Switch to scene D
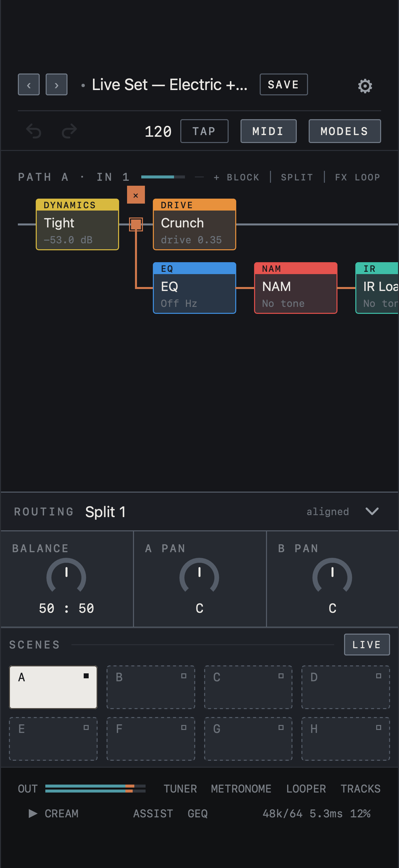This screenshot has width=399, height=868. 345,687
